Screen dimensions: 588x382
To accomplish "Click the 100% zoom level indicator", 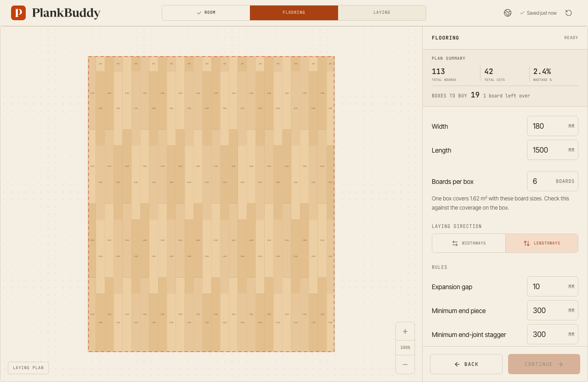I will 405,348.
